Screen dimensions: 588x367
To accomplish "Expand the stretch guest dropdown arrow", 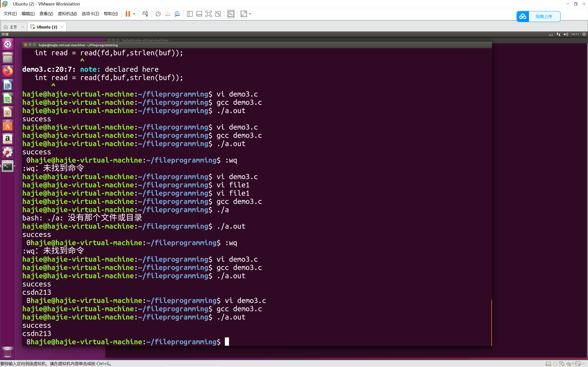I will point(250,14).
